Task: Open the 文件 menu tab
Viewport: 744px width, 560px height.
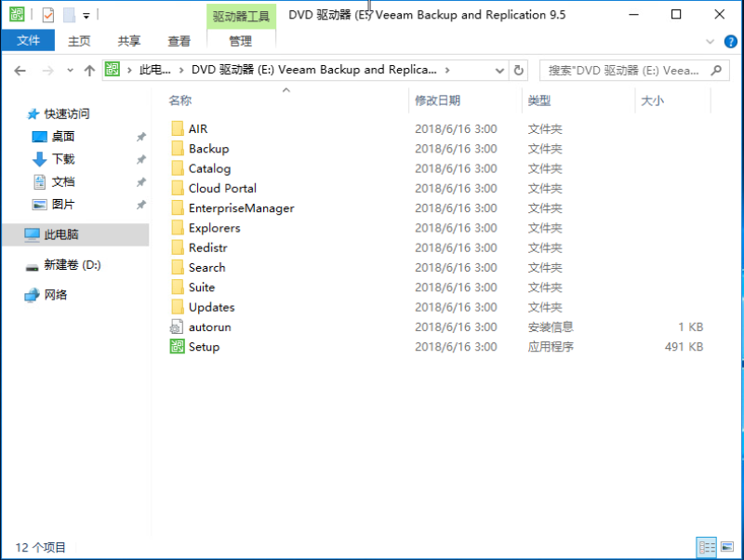Action: point(28,41)
